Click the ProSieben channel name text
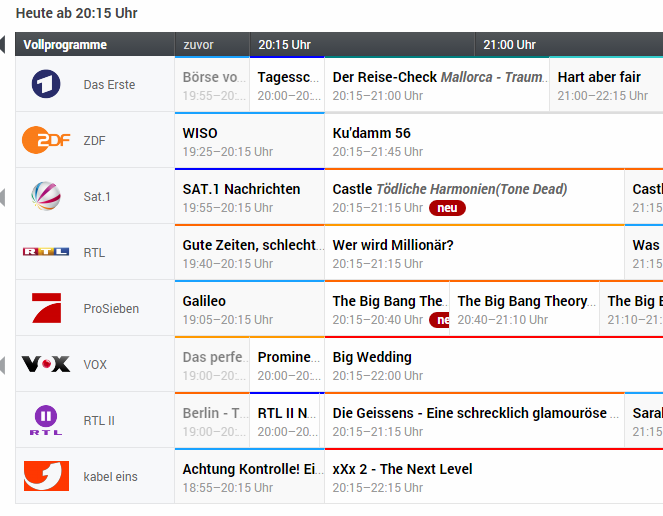The image size is (663, 516). [111, 309]
